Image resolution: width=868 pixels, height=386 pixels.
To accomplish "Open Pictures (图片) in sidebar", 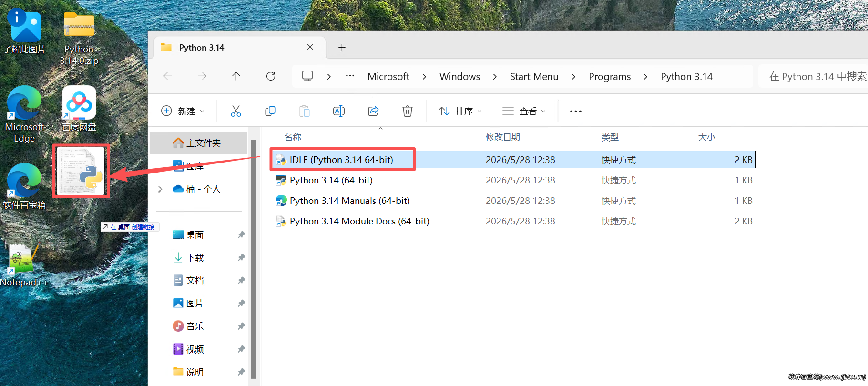I will pyautogui.click(x=188, y=304).
